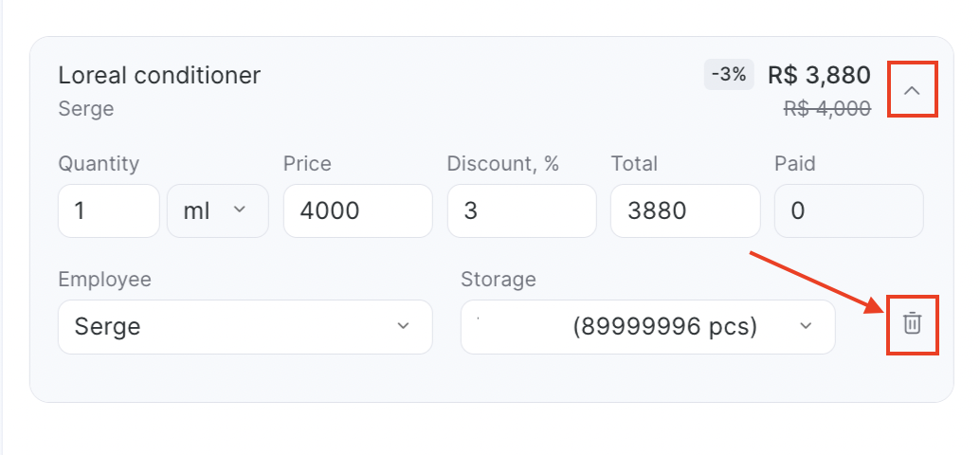
Task: Click the -3% discount badge
Action: click(729, 75)
